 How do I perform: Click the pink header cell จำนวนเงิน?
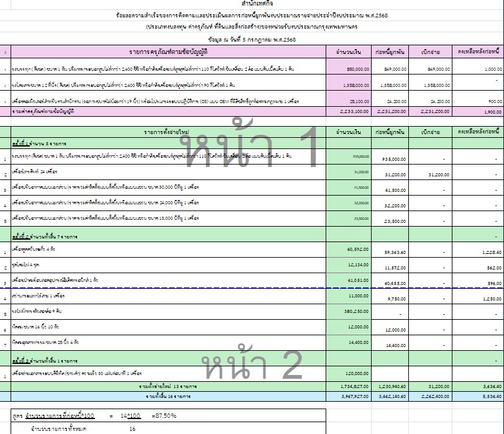coord(349,52)
